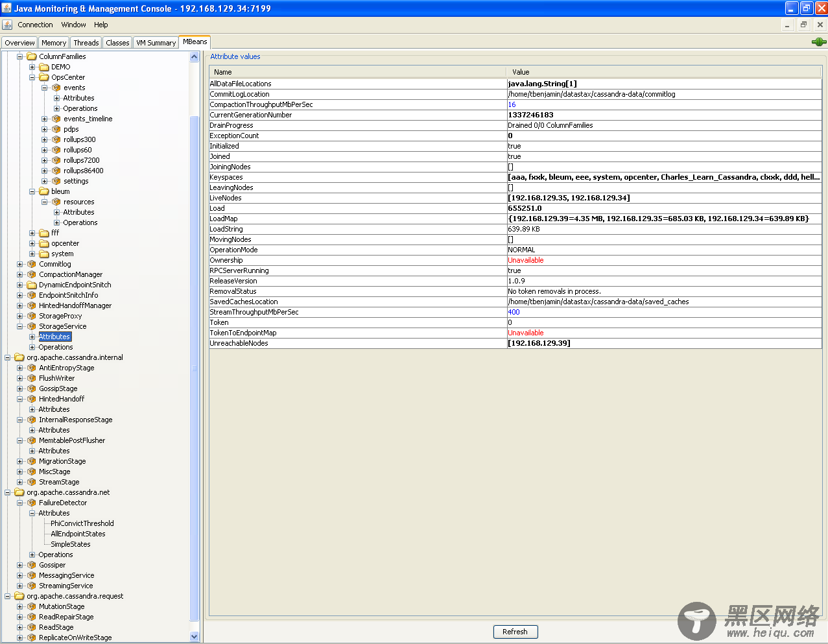Click the tree scrollbar down arrow
The height and width of the screenshot is (644, 828).
pyautogui.click(x=195, y=637)
